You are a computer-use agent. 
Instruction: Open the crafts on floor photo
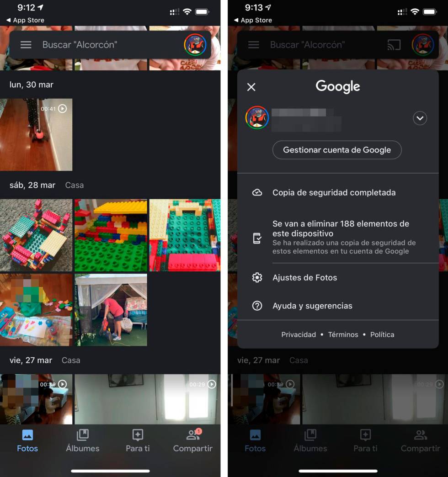tap(36, 310)
